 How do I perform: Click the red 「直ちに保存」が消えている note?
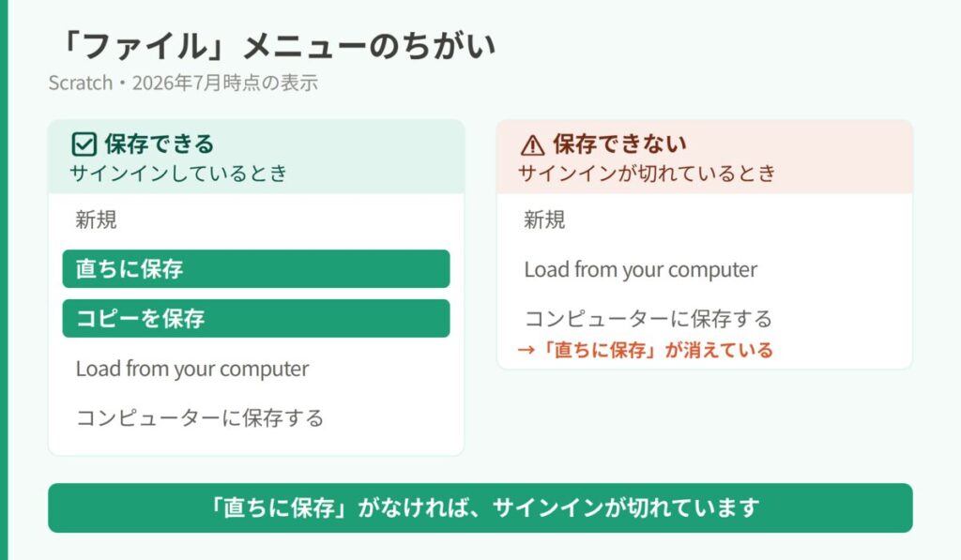click(x=646, y=350)
